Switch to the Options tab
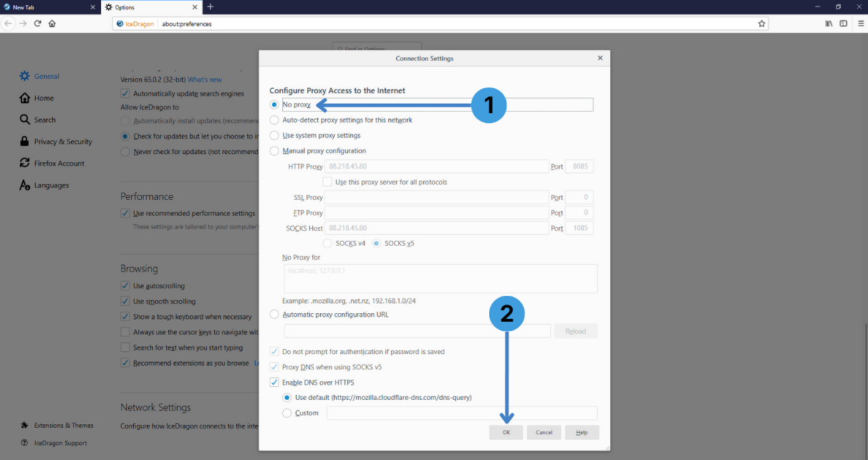The height and width of the screenshot is (460, 868). [151, 7]
